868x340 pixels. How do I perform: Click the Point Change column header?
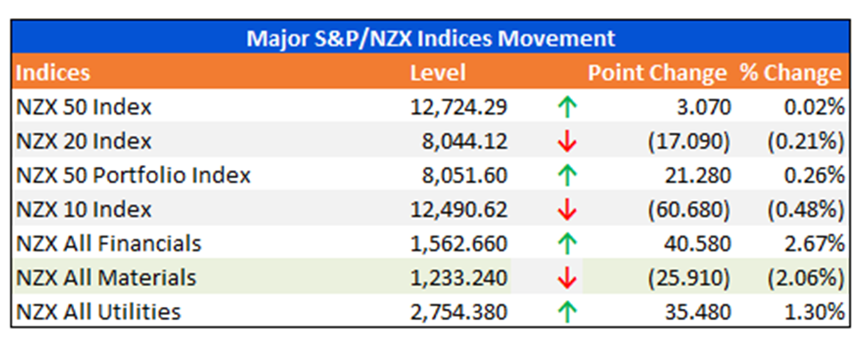pyautogui.click(x=657, y=73)
